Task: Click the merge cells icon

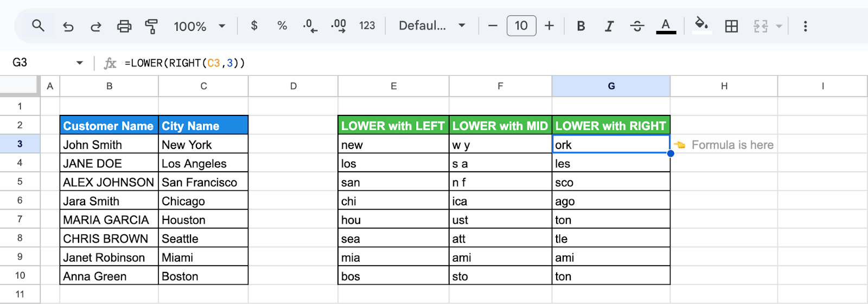Action: point(761,26)
